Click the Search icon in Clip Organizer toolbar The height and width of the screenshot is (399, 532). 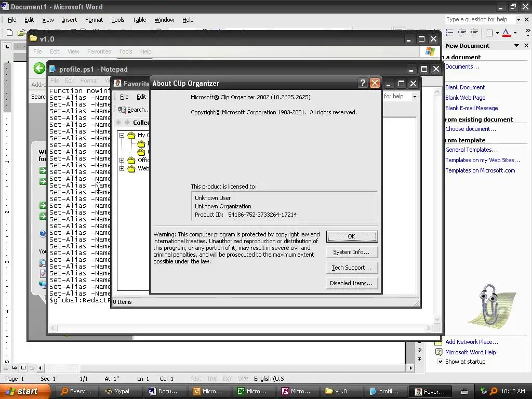122,110
